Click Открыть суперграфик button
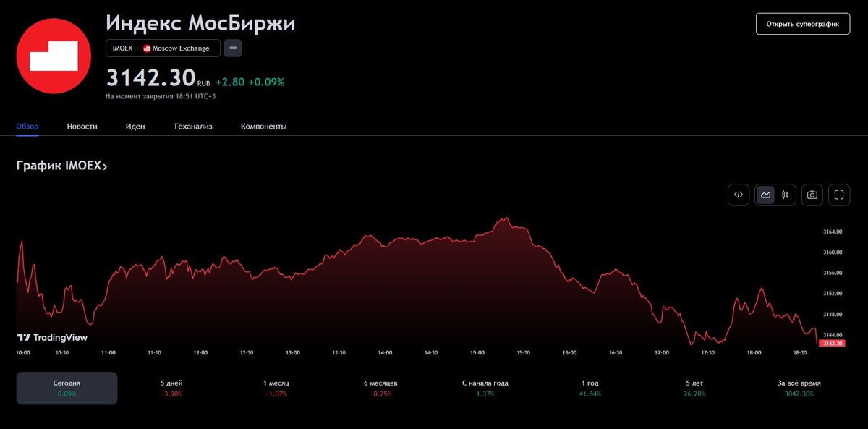The height and width of the screenshot is (429, 868). (x=803, y=24)
